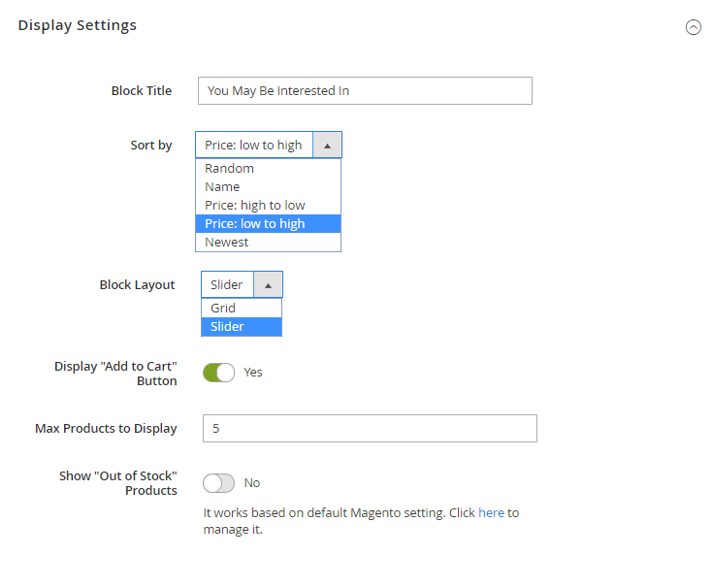
Task: Collapse the Display Settings section
Action: [693, 27]
